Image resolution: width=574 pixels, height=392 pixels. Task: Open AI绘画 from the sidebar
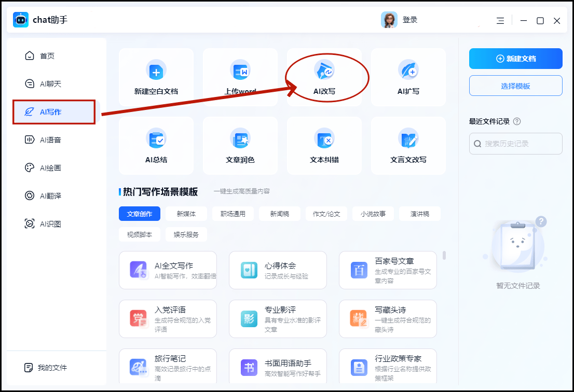[x=51, y=168]
